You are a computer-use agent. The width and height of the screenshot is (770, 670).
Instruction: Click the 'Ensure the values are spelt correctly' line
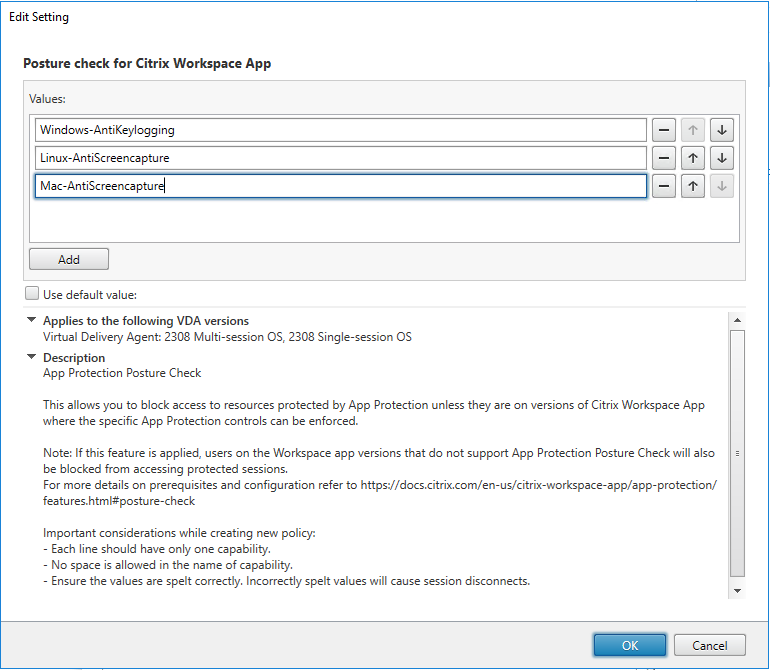point(287,581)
